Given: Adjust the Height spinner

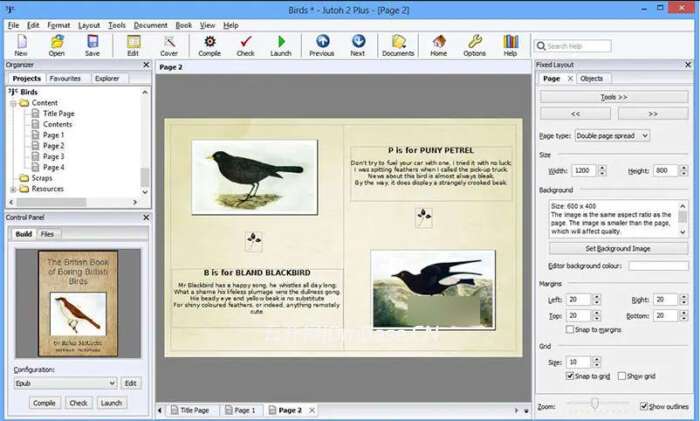Looking at the screenshot, I should [683, 171].
